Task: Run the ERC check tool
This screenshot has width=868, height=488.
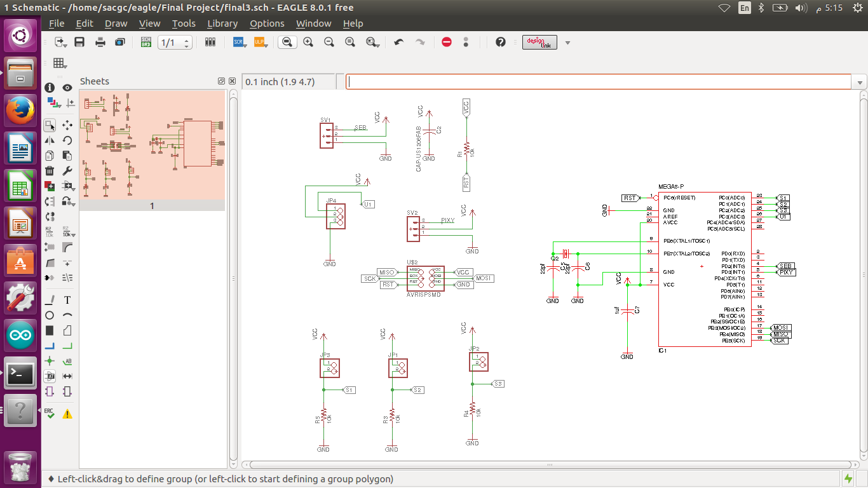Action: tap(50, 413)
